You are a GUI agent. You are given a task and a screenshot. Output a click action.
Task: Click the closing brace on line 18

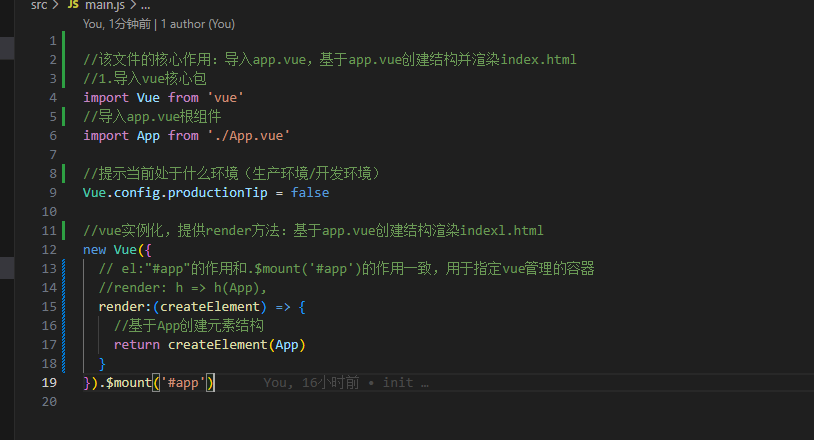click(102, 364)
